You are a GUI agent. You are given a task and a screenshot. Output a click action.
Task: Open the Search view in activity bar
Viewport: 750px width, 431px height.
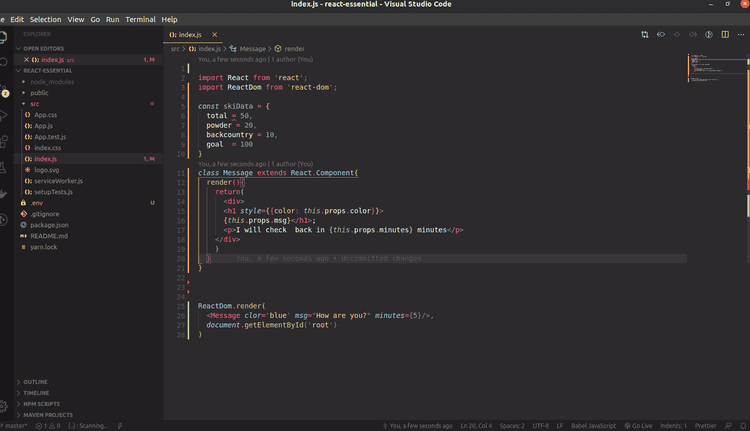coord(3,62)
